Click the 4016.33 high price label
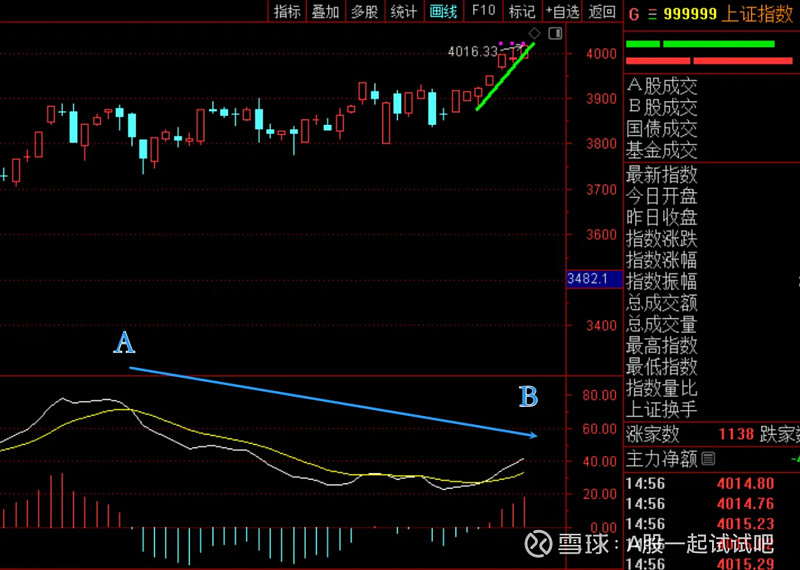Image resolution: width=800 pixels, height=570 pixels. pos(472,52)
